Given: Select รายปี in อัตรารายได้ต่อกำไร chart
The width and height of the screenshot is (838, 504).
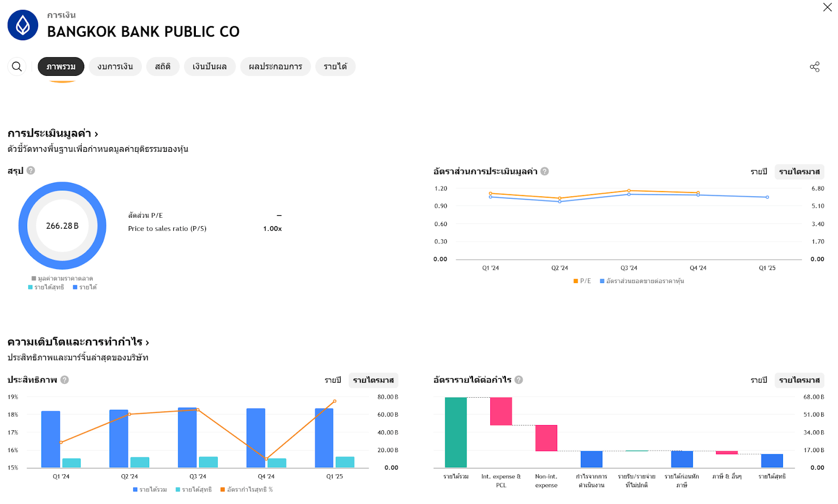Looking at the screenshot, I should pos(758,380).
